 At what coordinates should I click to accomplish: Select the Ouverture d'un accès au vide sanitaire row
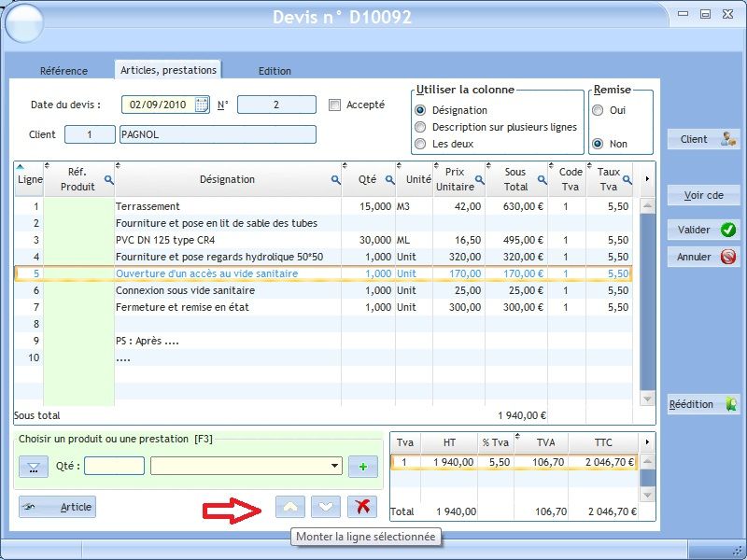324,273
